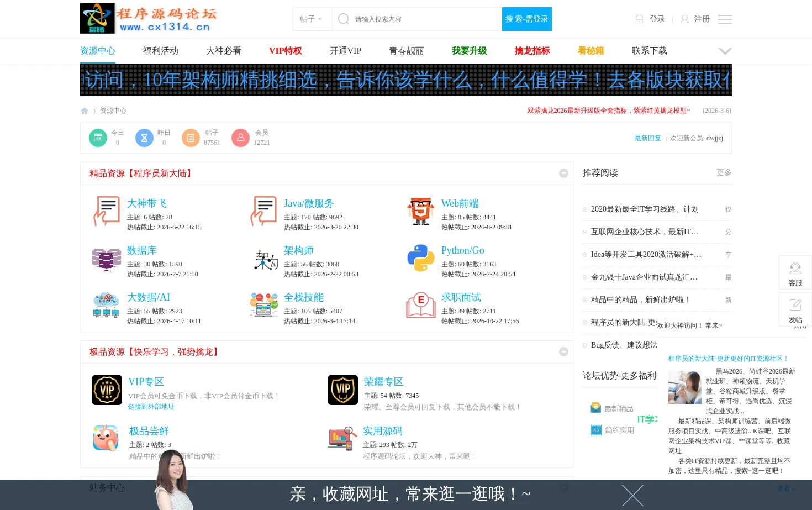Expand the navigation bar chevron
The image size is (812, 510).
[725, 51]
